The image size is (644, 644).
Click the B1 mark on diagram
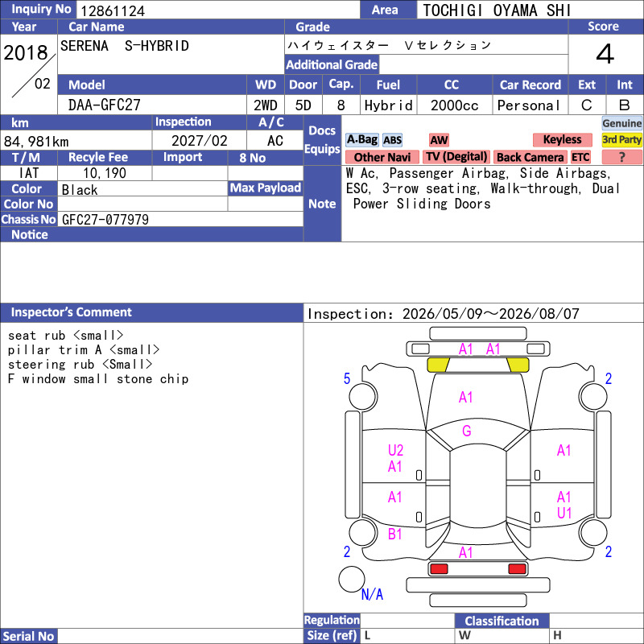point(394,534)
